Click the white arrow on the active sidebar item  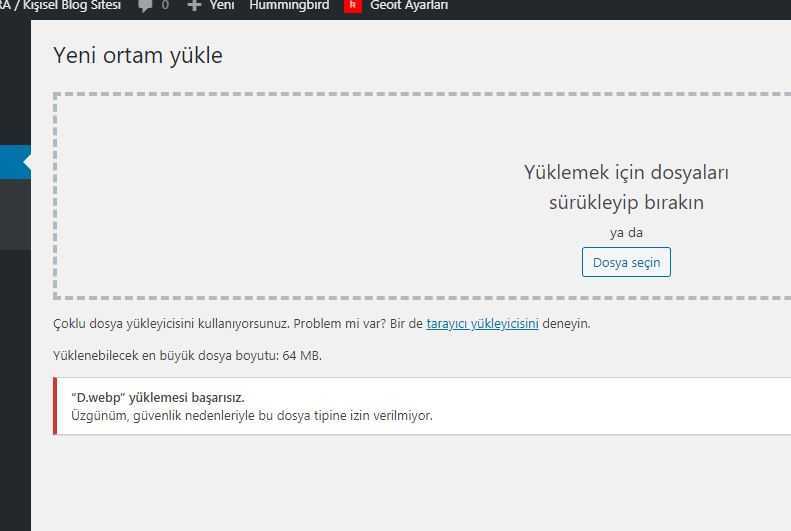pos(27,162)
